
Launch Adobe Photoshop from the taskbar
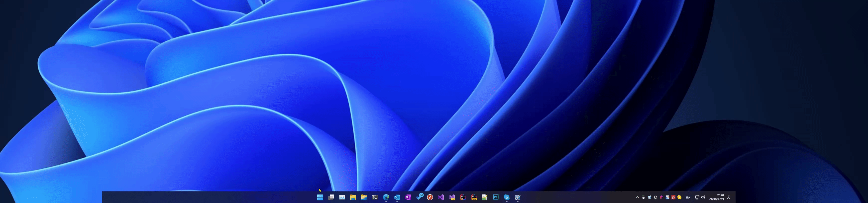click(x=496, y=197)
